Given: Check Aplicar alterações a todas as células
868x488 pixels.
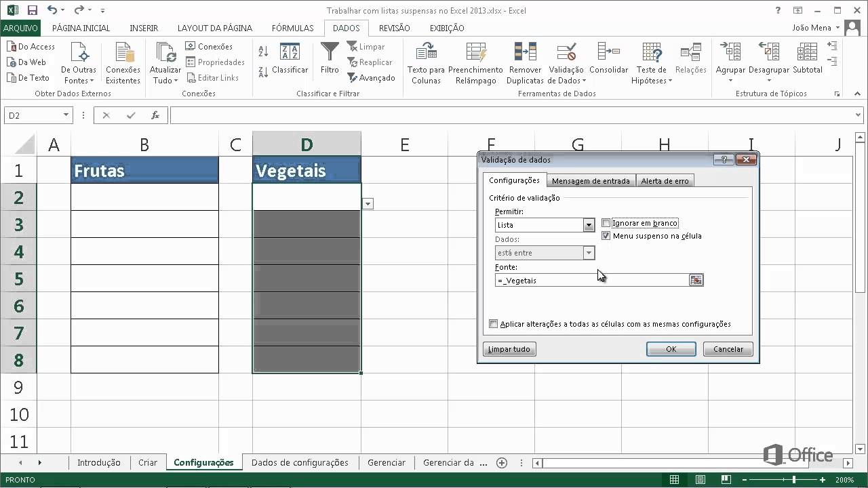Looking at the screenshot, I should tap(494, 324).
